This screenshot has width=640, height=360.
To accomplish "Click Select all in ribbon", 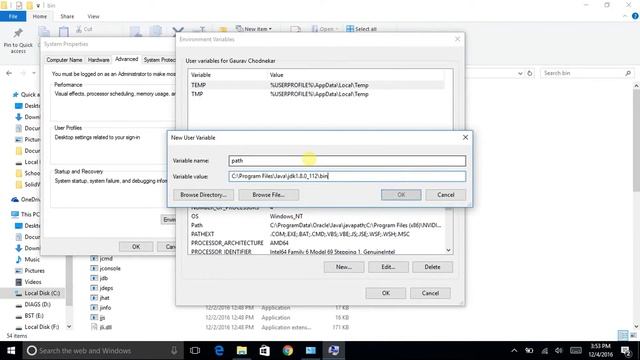I will [x=362, y=29].
